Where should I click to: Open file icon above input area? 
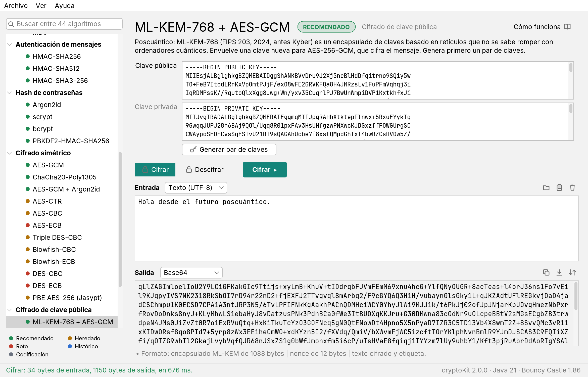546,188
